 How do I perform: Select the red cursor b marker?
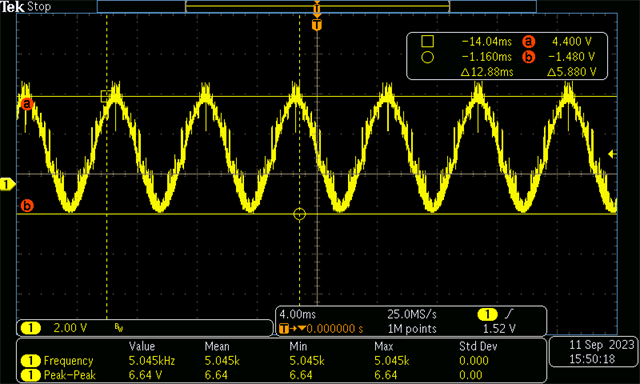point(27,205)
